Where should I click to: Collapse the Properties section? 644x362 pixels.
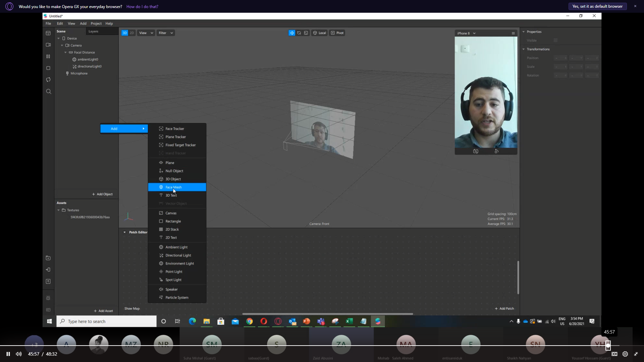click(x=524, y=32)
